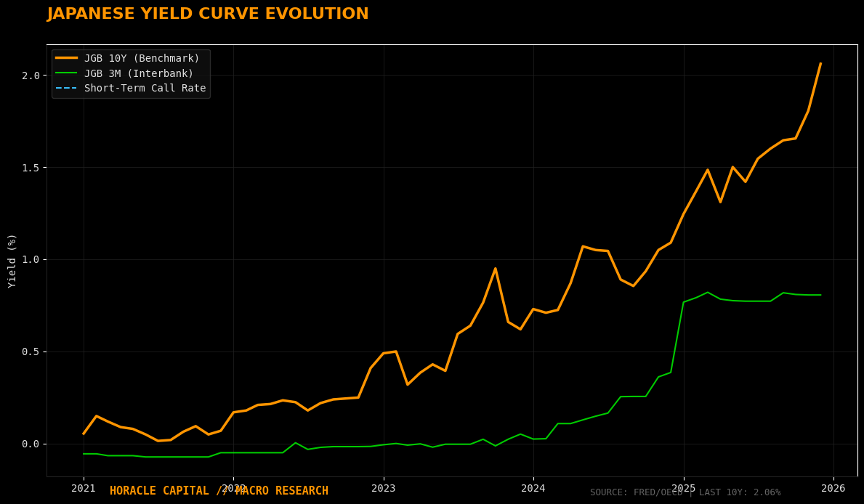The image size is (864, 504).
Task: Click the SOURCE: FRED/OECD link text
Action: [x=634, y=492]
